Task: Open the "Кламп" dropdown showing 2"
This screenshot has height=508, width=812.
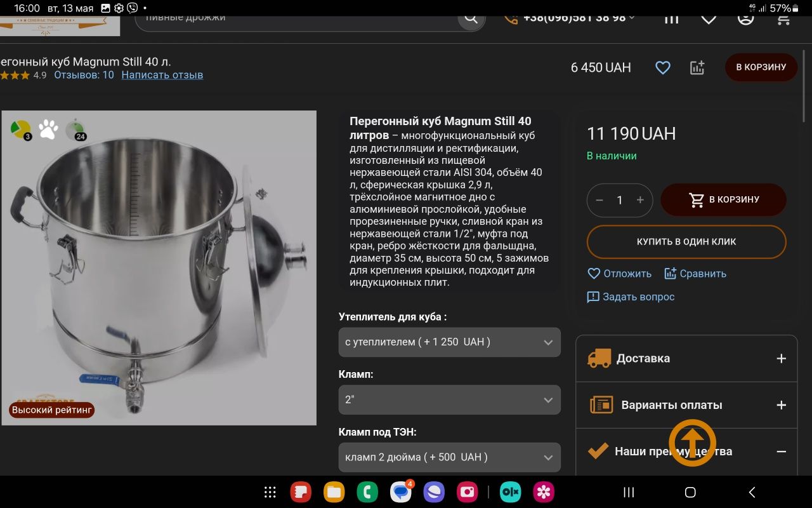Action: pos(450,400)
